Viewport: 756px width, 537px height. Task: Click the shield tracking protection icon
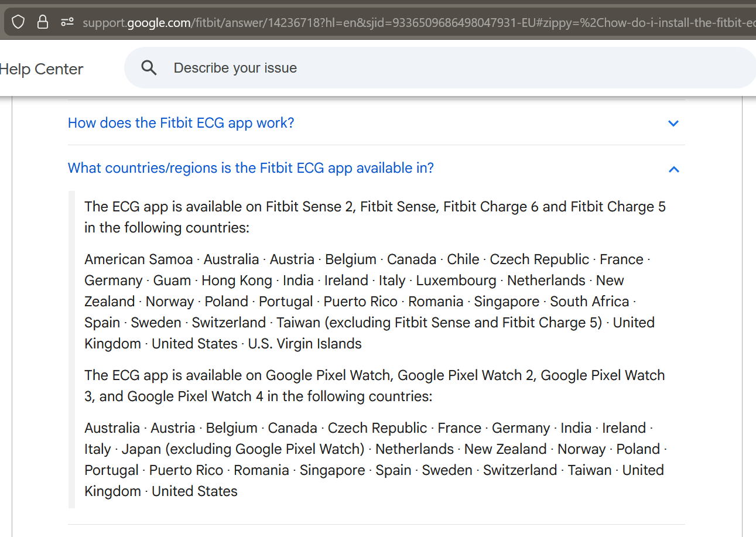pyautogui.click(x=19, y=22)
